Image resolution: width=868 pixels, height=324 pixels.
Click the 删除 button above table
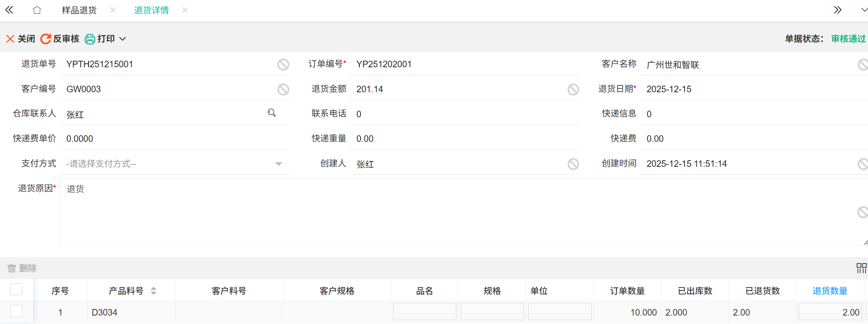tap(22, 268)
